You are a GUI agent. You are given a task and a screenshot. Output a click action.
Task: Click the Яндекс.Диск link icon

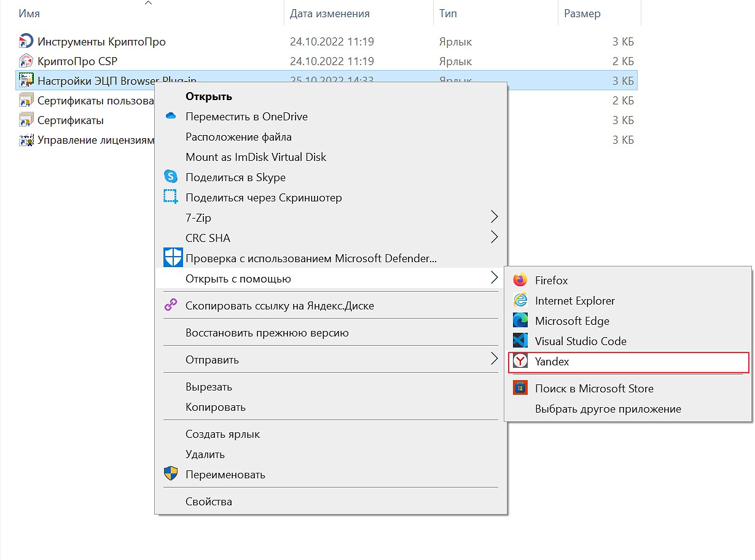click(x=171, y=305)
